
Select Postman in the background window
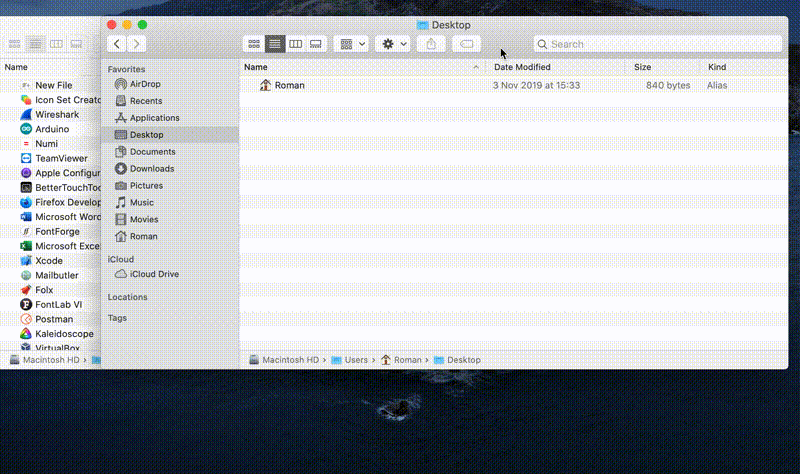click(x=51, y=319)
